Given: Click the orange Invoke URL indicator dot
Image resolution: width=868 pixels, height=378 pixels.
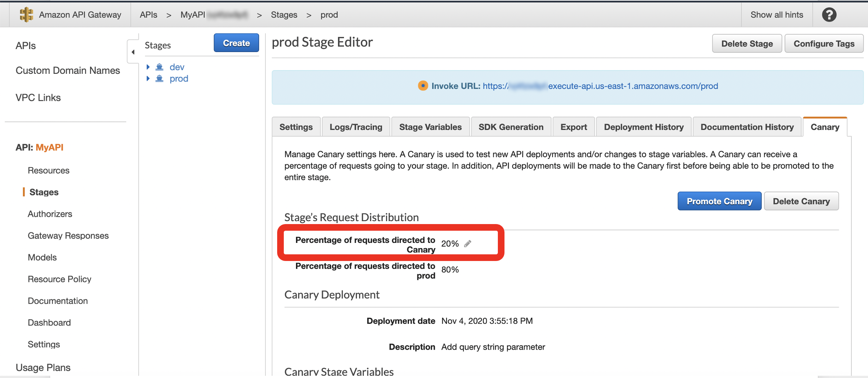Looking at the screenshot, I should pyautogui.click(x=423, y=86).
